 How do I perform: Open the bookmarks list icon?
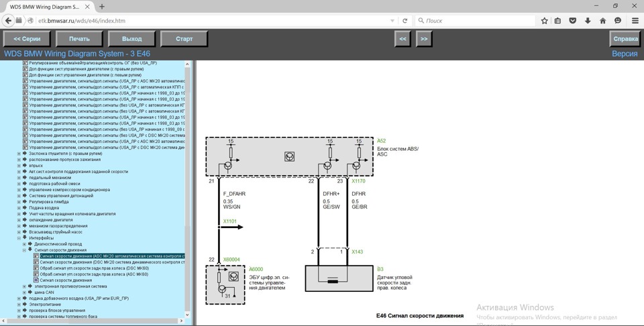coord(557,21)
